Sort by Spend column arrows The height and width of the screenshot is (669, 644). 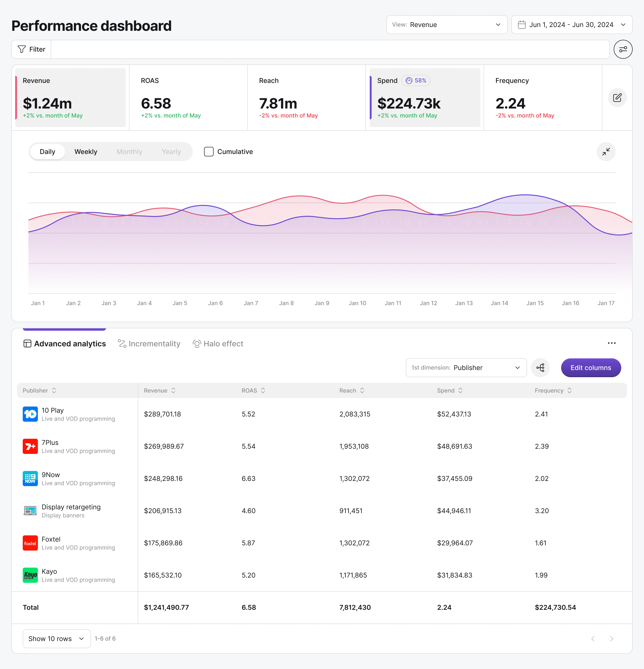460,390
